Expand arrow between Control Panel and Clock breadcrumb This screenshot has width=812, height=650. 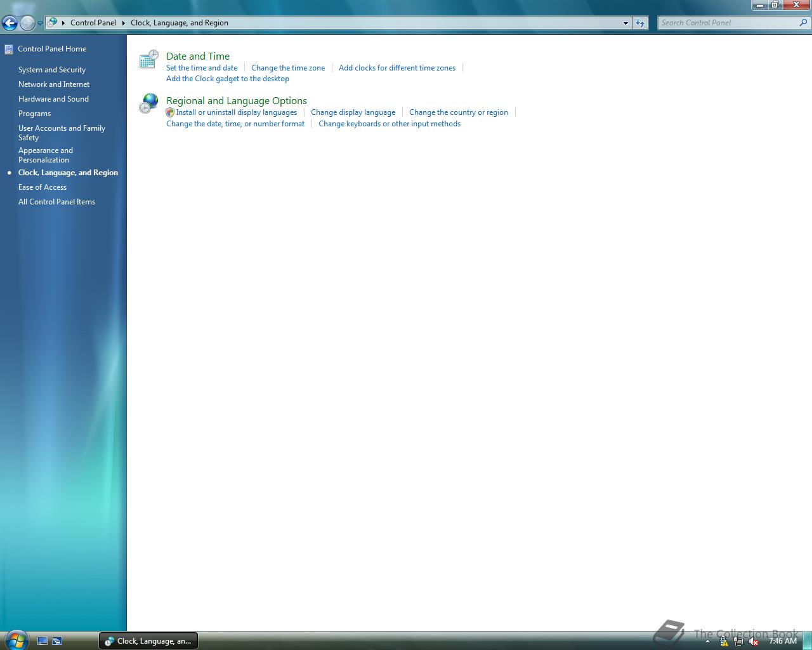124,23
